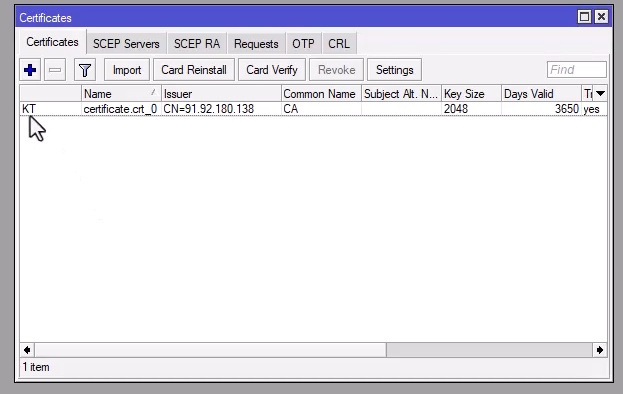Click the CN=91.92.180.138 issuer cell

[x=221, y=109]
